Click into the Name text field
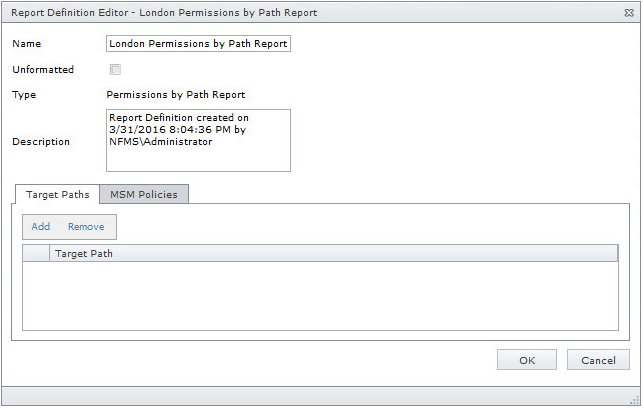643x408 pixels. 197,44
